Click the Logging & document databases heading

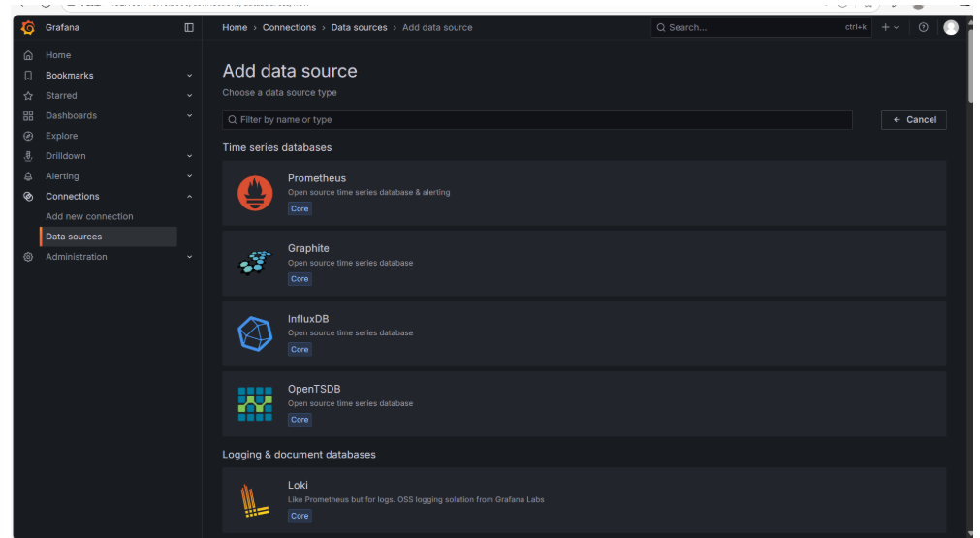coord(299,455)
